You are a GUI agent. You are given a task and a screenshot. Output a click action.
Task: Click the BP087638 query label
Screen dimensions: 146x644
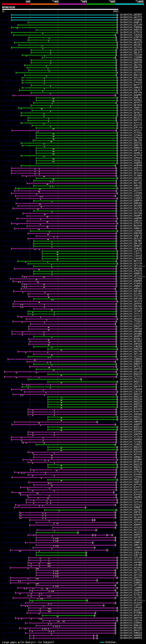(x=8, y=8)
